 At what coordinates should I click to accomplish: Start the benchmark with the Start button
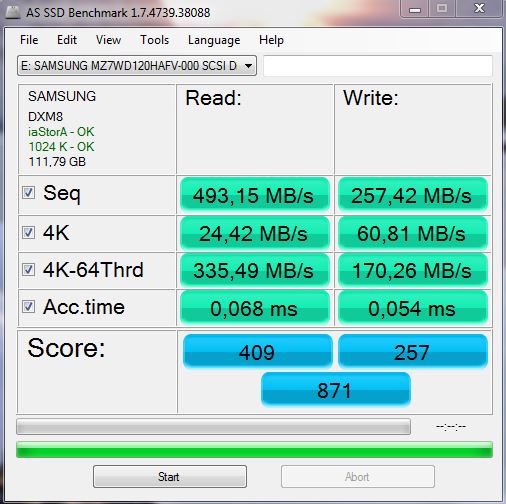click(170, 477)
